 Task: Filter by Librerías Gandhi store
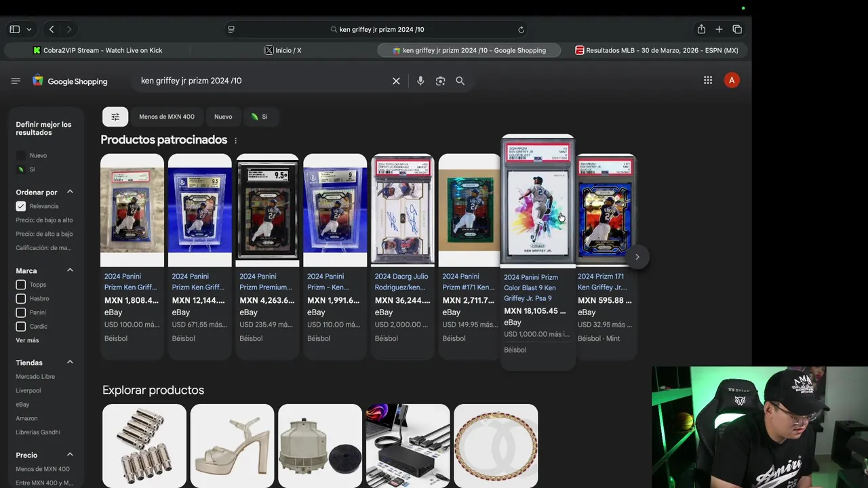[38, 432]
